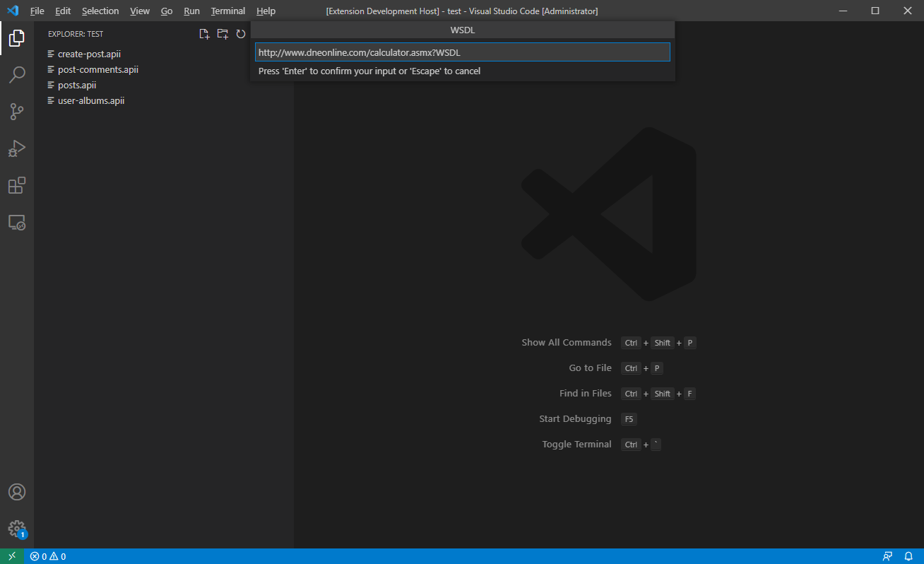Open errors and warnings count in status bar
924x564 pixels.
(x=48, y=556)
